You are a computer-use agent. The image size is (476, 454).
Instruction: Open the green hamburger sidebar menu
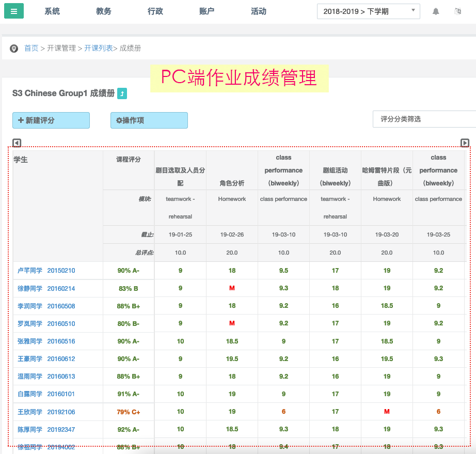click(14, 11)
